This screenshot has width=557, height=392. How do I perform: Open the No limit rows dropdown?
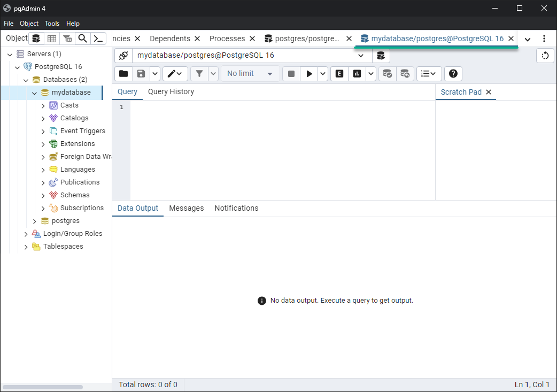click(x=250, y=74)
